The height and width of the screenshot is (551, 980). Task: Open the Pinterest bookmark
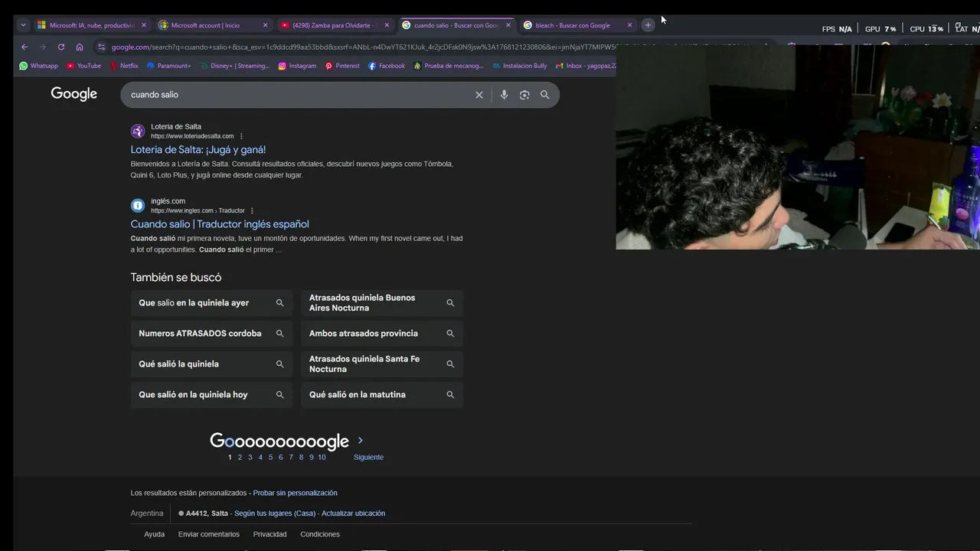tap(342, 66)
